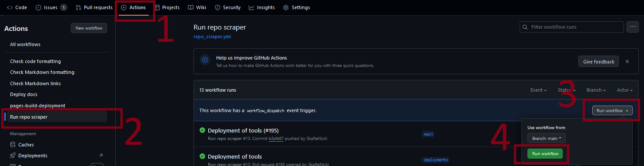This screenshot has width=644, height=166.
Task: Open the Branch filter dropdown
Action: [x=596, y=90]
